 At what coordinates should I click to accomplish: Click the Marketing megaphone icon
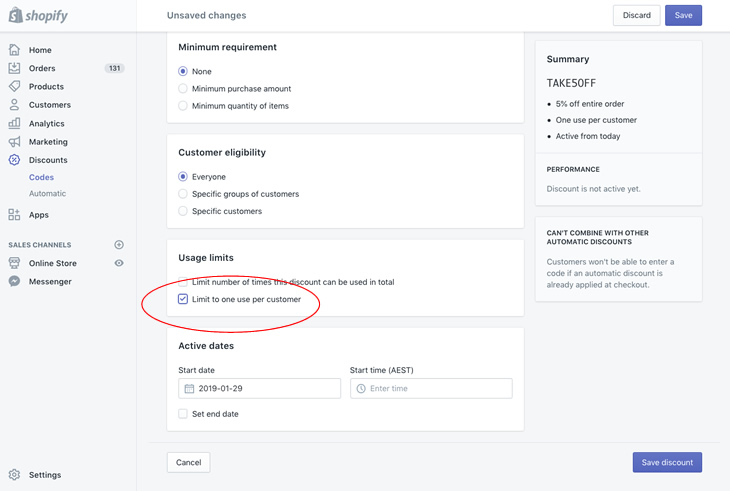[x=14, y=142]
